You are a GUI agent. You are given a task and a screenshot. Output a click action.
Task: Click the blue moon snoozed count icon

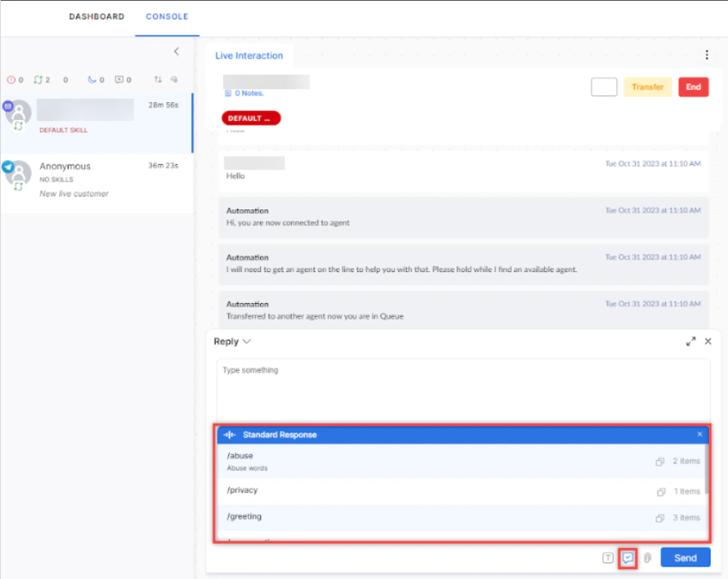[x=92, y=80]
